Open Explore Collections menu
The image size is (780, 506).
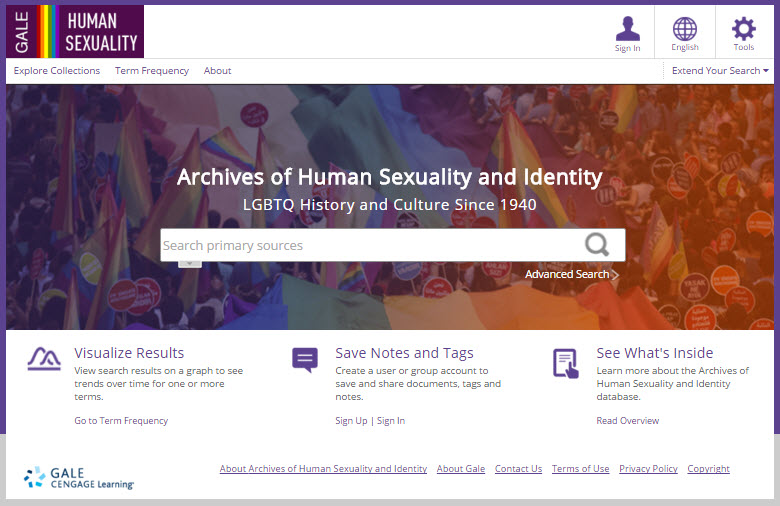tap(57, 71)
